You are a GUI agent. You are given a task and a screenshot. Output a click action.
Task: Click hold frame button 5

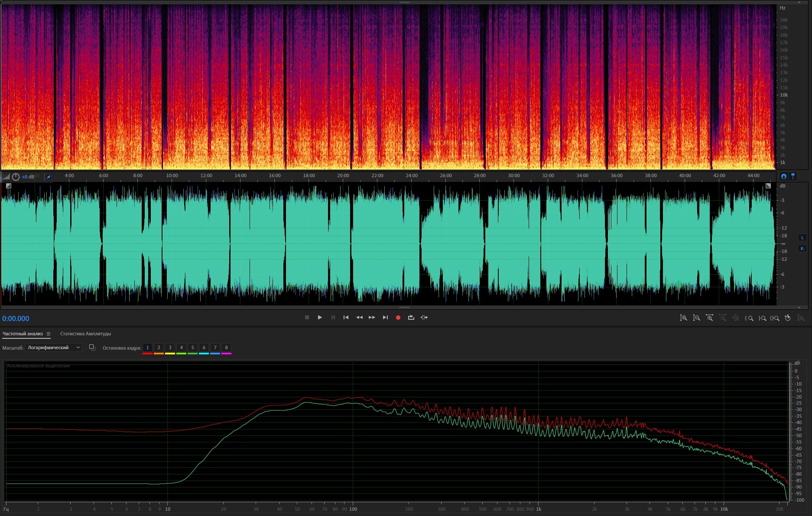tap(192, 347)
